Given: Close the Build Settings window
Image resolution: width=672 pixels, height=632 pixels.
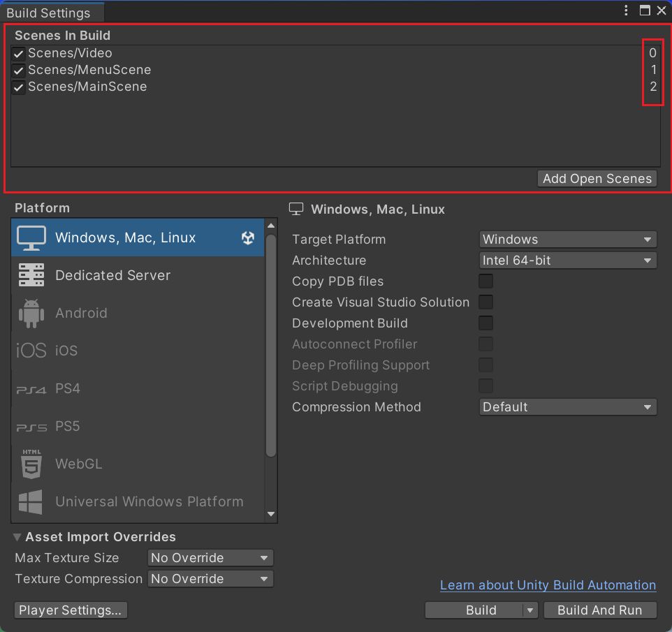Looking at the screenshot, I should (x=662, y=10).
